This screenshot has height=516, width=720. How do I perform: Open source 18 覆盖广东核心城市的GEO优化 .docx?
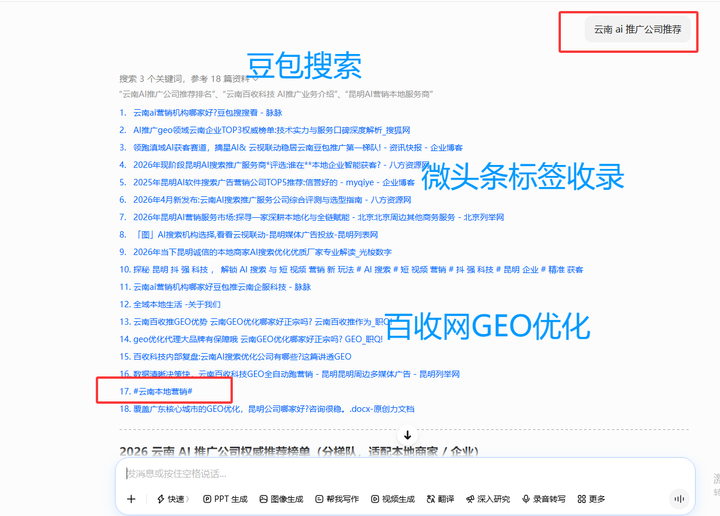(x=274, y=409)
